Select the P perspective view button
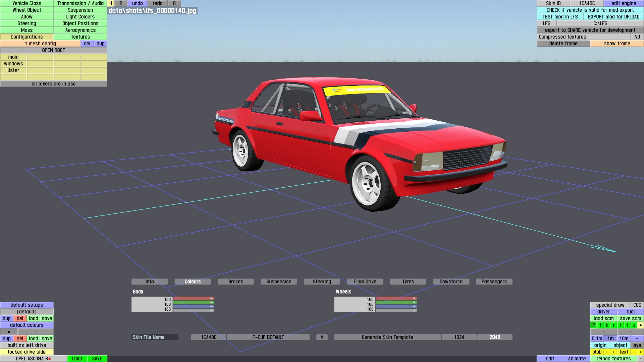The width and height of the screenshot is (644, 362). pos(593,325)
